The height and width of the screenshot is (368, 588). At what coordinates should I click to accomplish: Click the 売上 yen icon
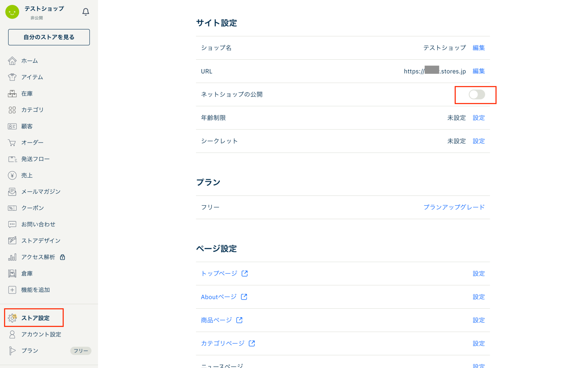(12, 175)
